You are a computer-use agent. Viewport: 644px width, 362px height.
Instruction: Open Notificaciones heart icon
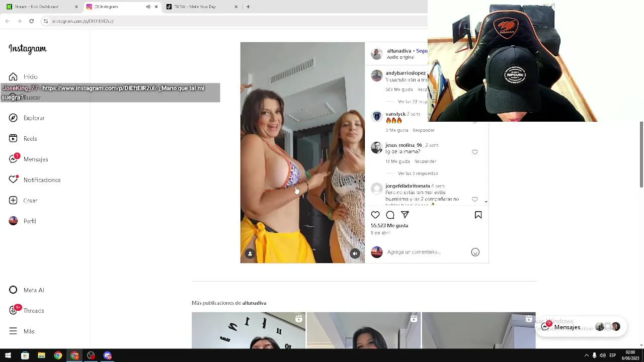tap(14, 179)
